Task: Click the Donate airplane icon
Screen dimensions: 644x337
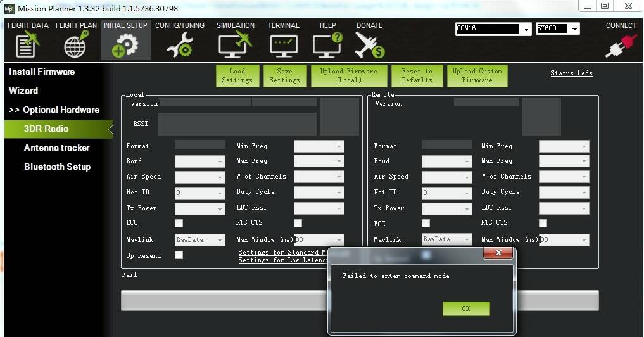Action: [369, 45]
